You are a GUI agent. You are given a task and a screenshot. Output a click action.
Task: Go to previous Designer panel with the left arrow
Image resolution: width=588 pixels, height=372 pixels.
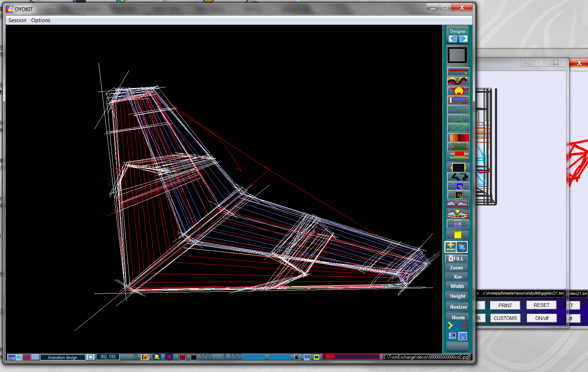coord(453,39)
